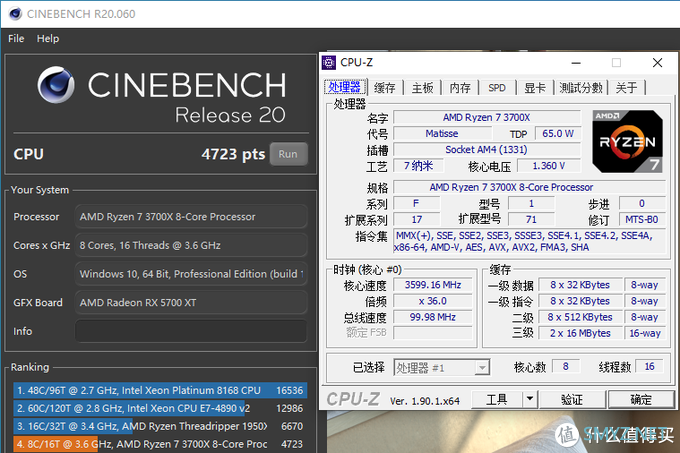Viewport: 680px width, 453px height.
Task: Select the Threadripper 1950X ranking row
Action: pos(160,426)
